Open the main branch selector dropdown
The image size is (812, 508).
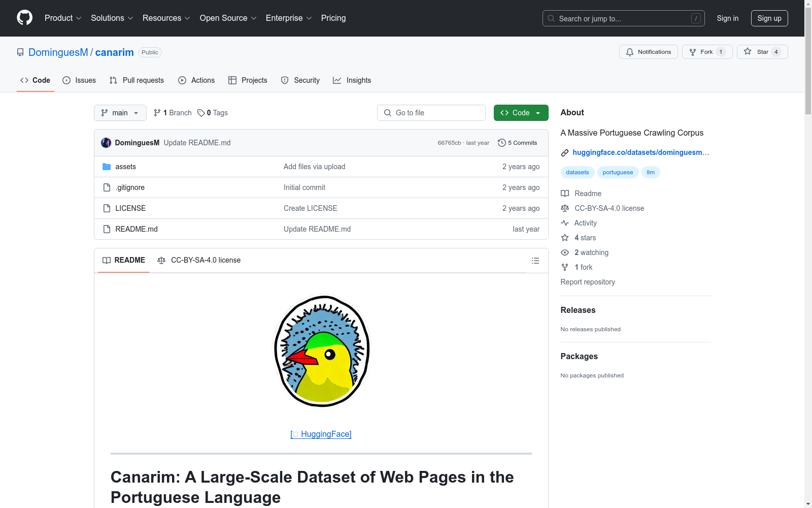pyautogui.click(x=120, y=113)
